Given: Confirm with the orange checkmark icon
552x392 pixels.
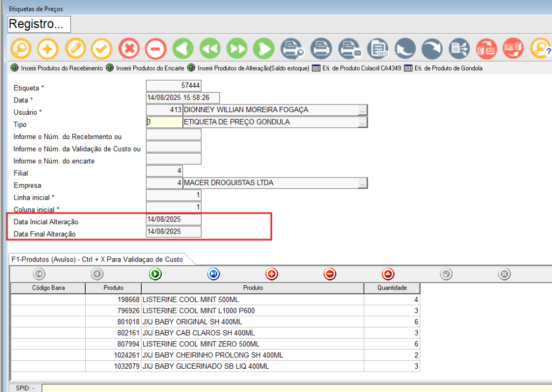Looking at the screenshot, I should pos(101,49).
